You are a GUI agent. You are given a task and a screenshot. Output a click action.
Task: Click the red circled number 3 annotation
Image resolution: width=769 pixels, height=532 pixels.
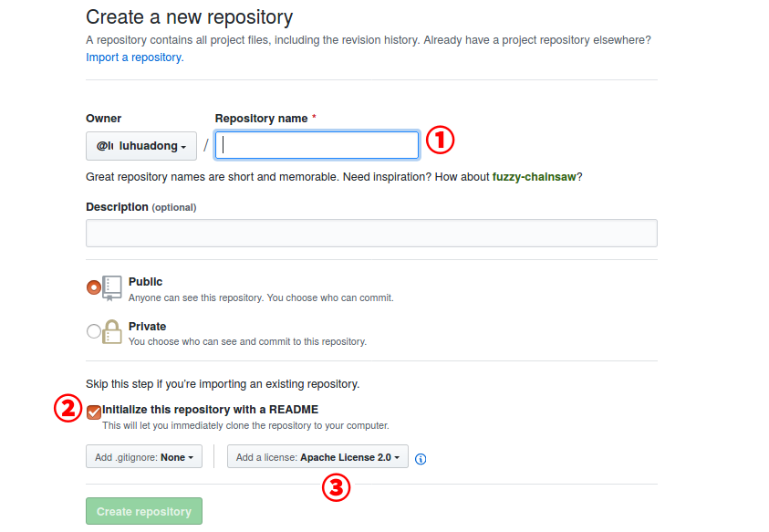[x=336, y=487]
